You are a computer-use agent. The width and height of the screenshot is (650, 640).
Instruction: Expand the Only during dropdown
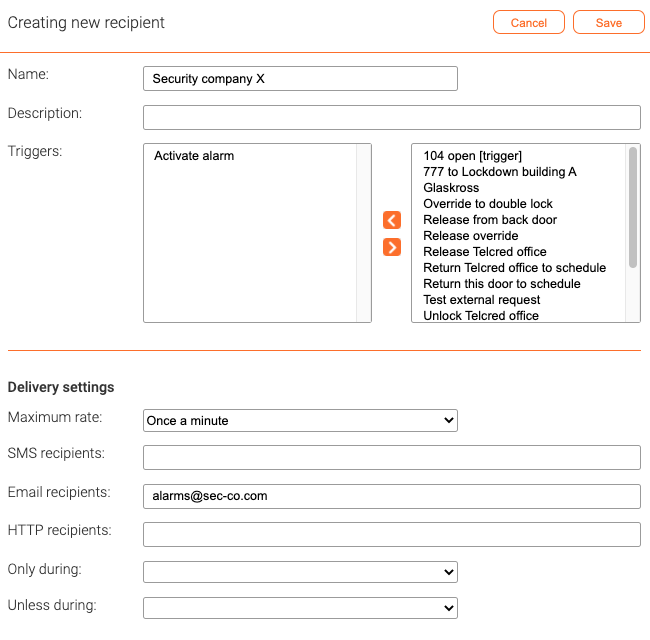(x=300, y=572)
